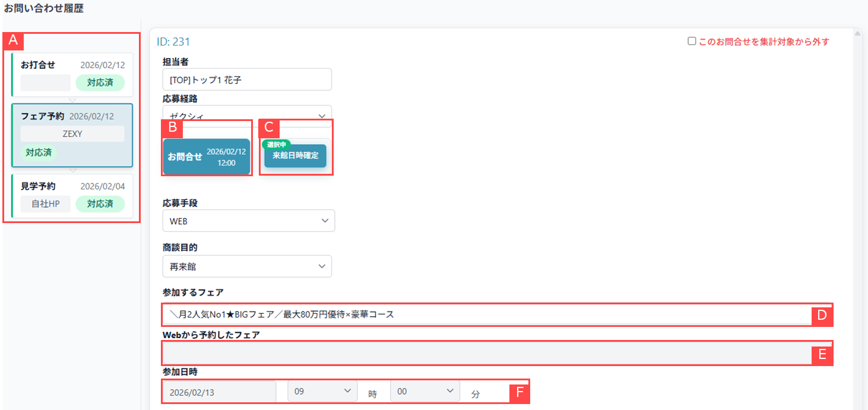Click the 来館日時確定 button

coord(295,156)
